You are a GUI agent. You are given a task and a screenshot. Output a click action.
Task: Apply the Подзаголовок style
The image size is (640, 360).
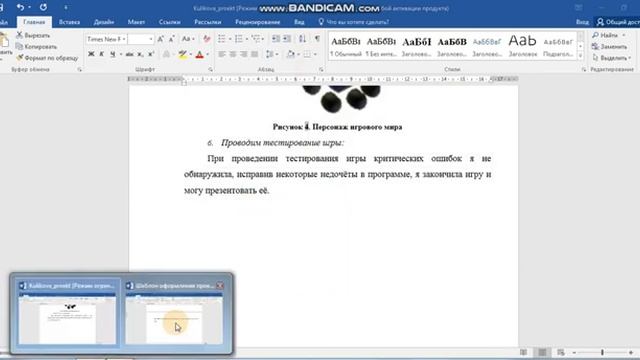coord(558,47)
